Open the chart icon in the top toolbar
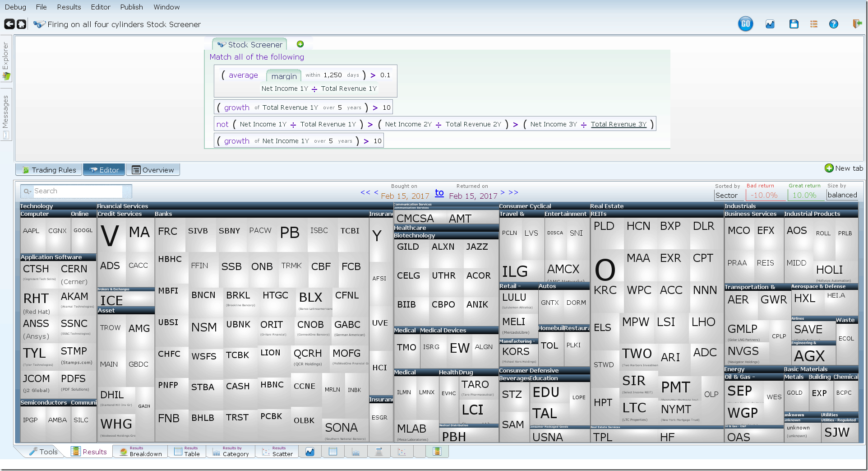868x471 pixels. 770,24
